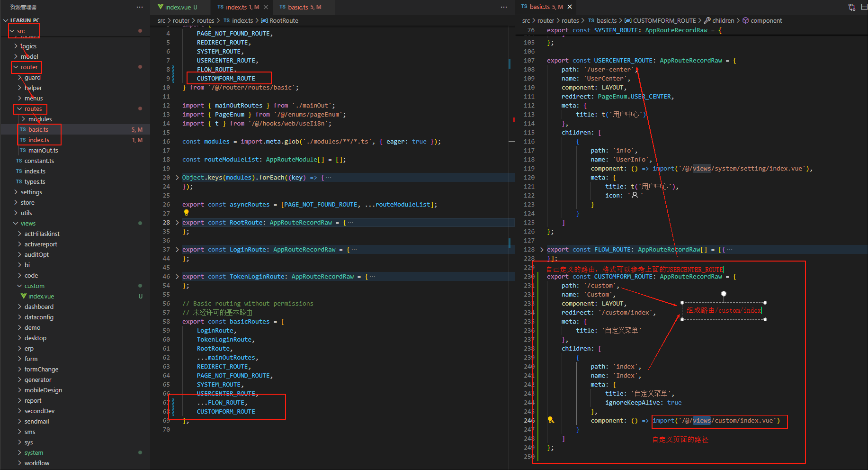The width and height of the screenshot is (868, 470).
Task: Open mainOut.ts from the routes folder
Action: [x=43, y=151]
